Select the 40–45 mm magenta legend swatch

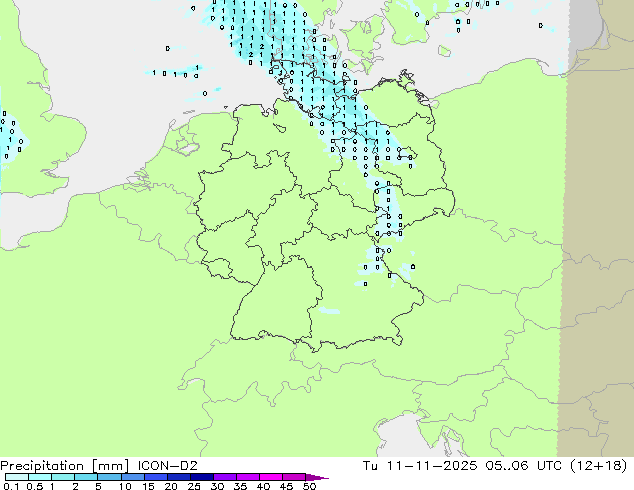pyautogui.click(x=271, y=477)
